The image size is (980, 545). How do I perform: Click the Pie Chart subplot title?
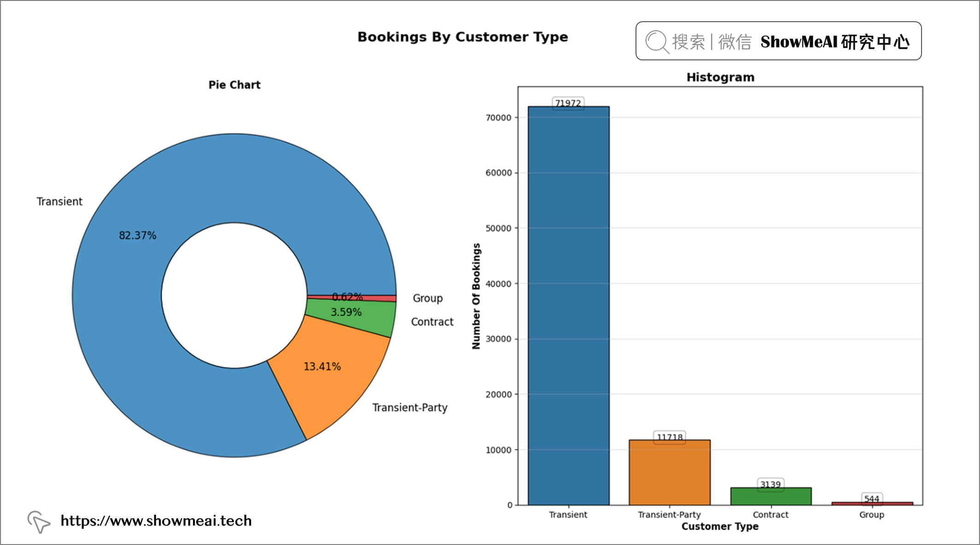click(x=234, y=85)
